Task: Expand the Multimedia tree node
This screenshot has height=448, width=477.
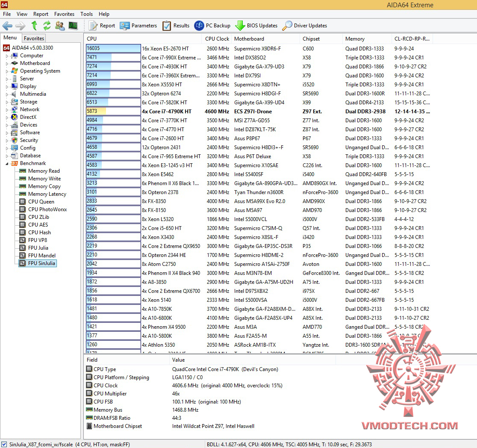Action: pyautogui.click(x=7, y=94)
